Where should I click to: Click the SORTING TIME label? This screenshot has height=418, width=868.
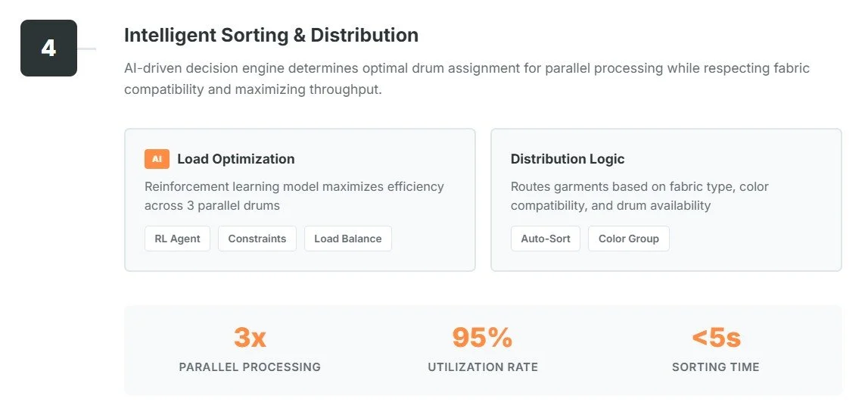[x=715, y=367]
